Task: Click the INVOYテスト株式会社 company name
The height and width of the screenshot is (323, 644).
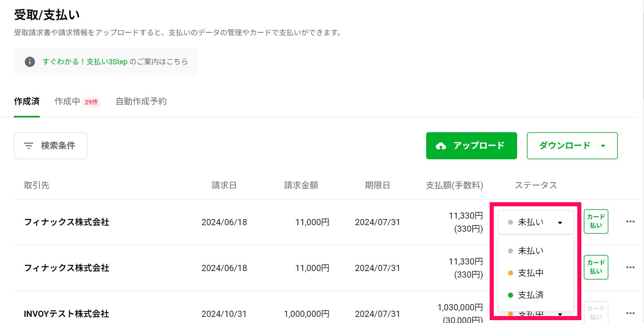Action: pyautogui.click(x=66, y=314)
